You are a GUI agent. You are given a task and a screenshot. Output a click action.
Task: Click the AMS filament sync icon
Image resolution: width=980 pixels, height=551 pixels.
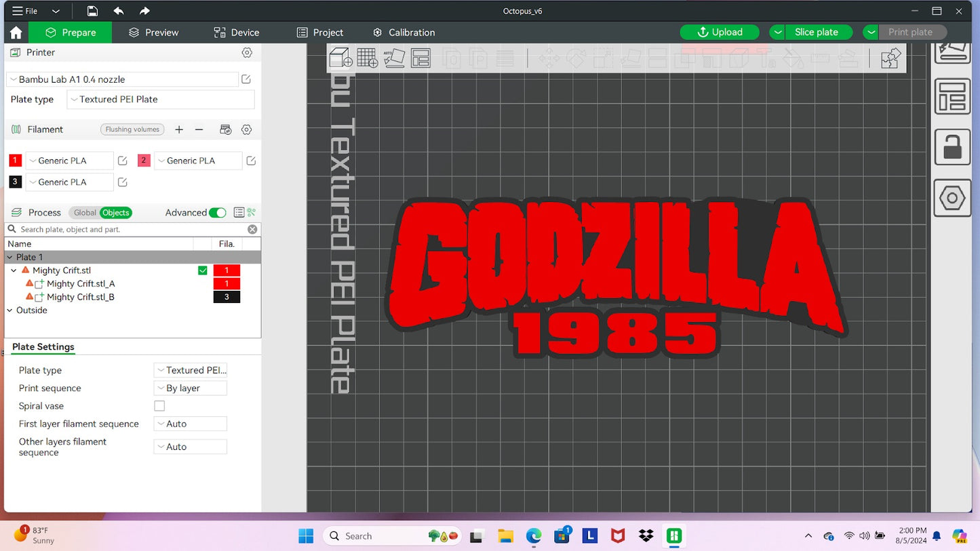point(226,129)
